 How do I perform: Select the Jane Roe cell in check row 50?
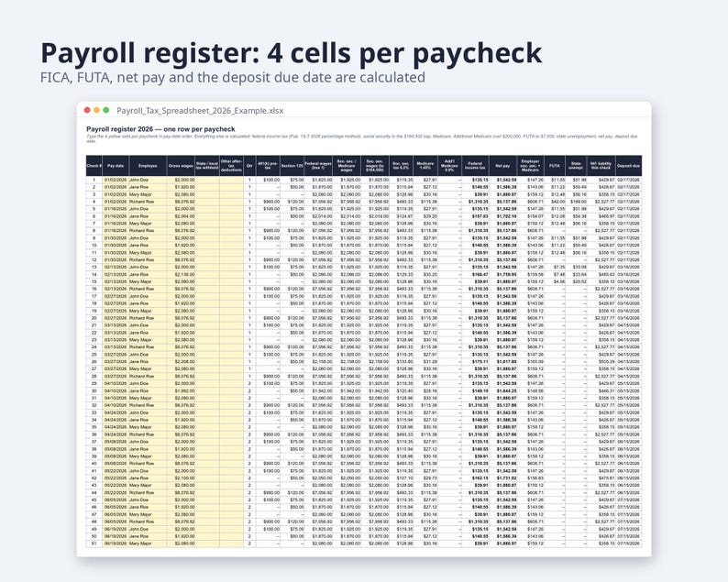(148, 536)
